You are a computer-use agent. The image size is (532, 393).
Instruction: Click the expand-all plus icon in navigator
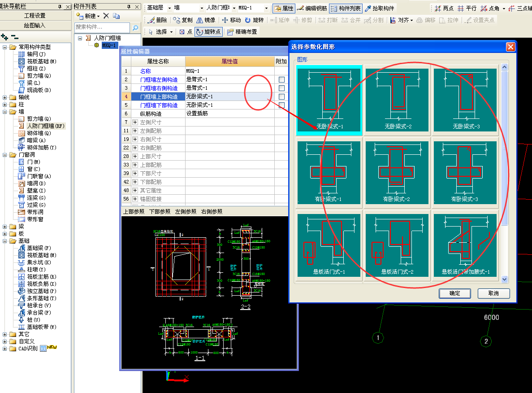pos(4,37)
